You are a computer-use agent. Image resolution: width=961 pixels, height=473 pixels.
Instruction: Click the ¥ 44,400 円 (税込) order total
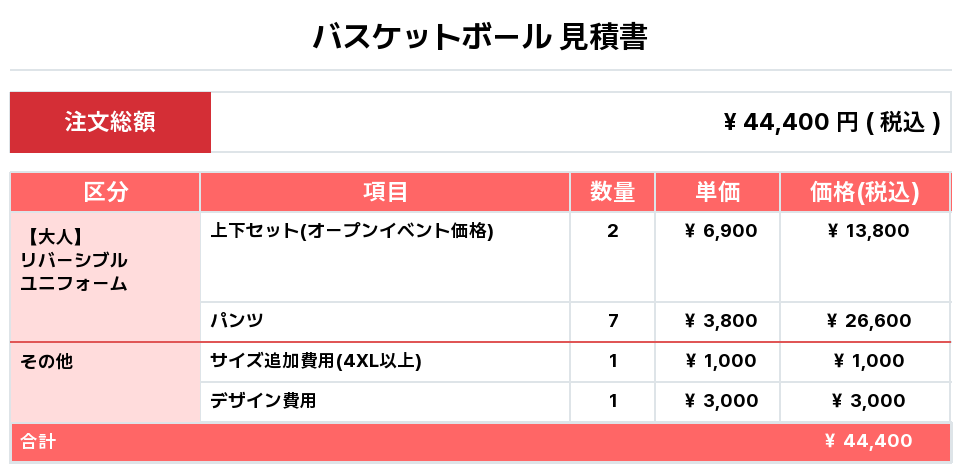click(831, 122)
